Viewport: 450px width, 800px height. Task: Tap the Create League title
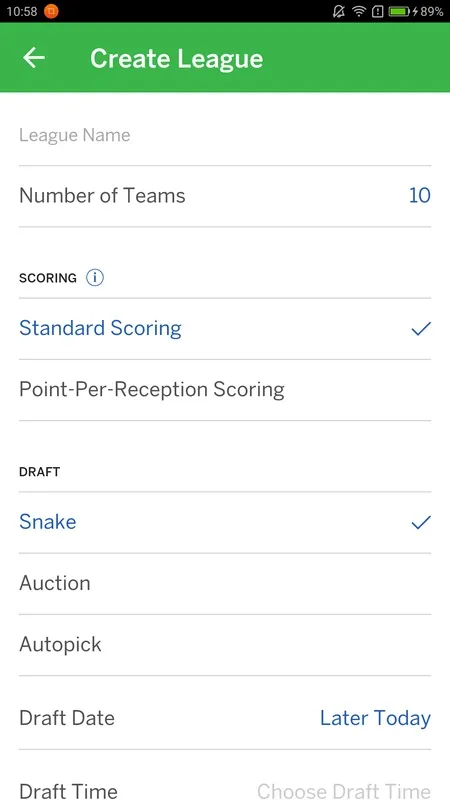[177, 59]
